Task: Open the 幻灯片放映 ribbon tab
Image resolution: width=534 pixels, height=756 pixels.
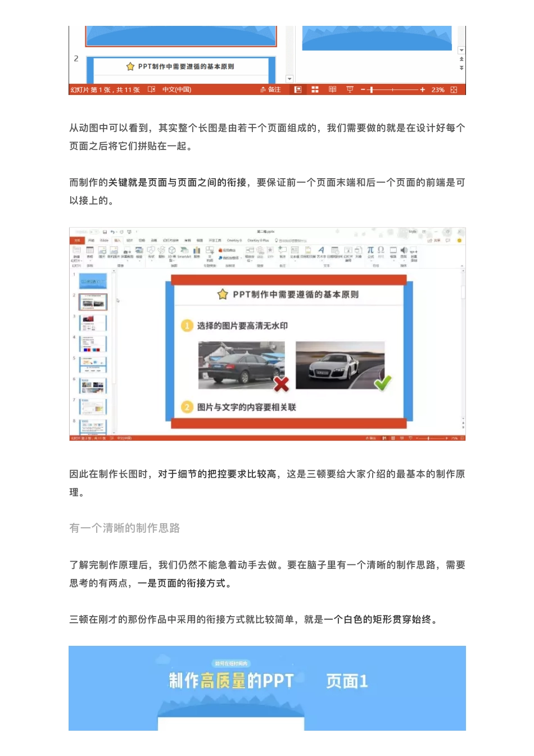Action: (x=171, y=240)
